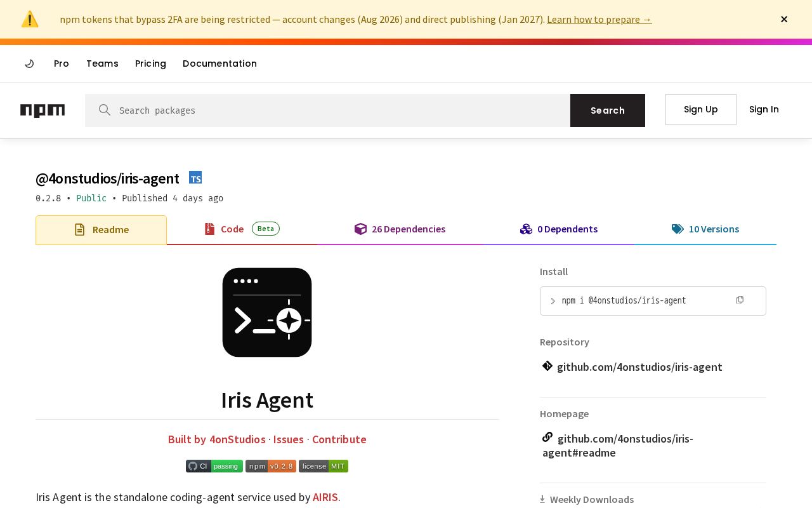Dismiss the 2FA warning banner
812x508 pixels.
784,19
